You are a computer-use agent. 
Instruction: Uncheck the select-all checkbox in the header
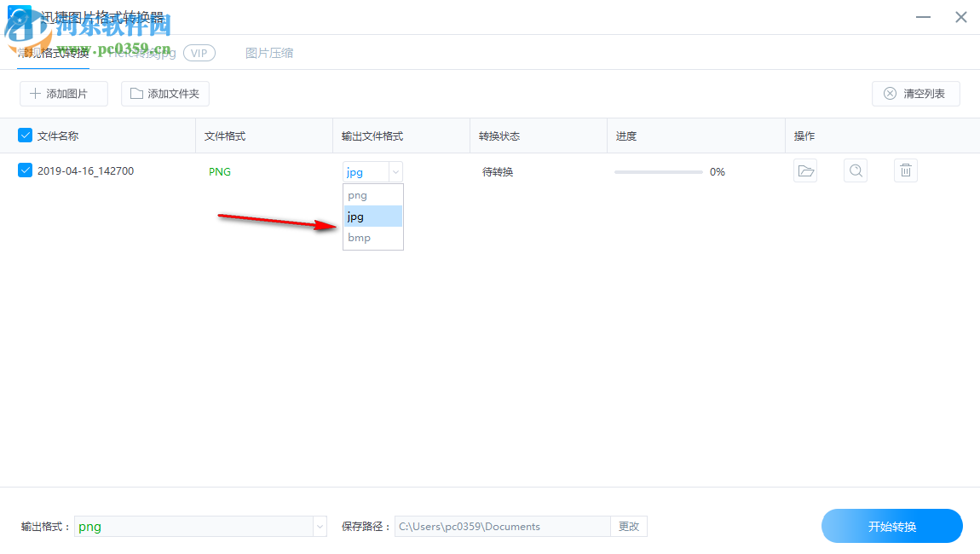click(x=24, y=136)
